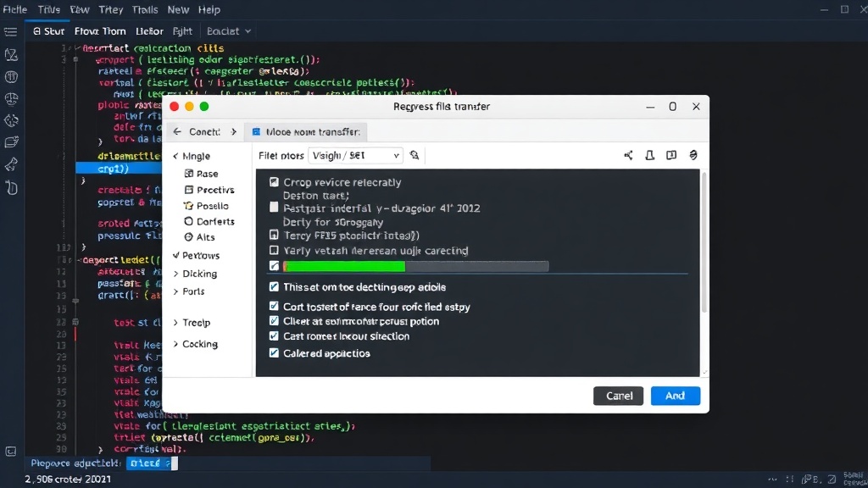Click the rocket icon in the editor sidebar
Image resolution: width=868 pixels, height=488 pixels.
11,164
